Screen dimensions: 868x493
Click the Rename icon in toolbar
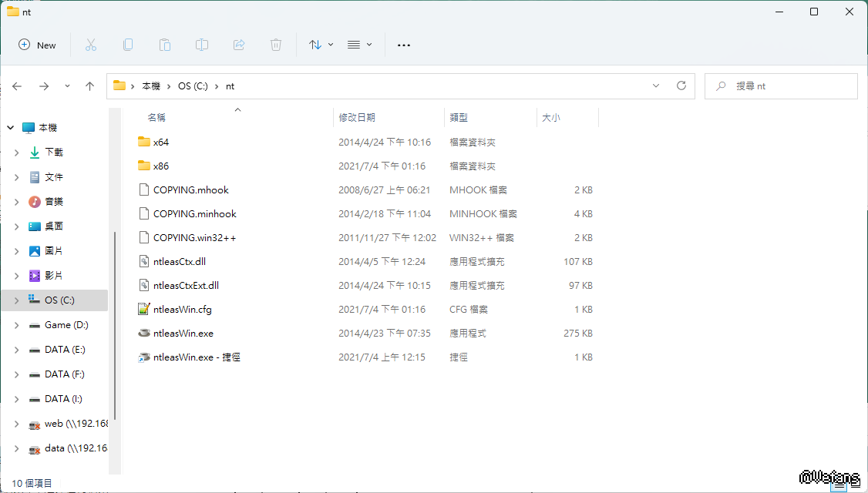202,45
